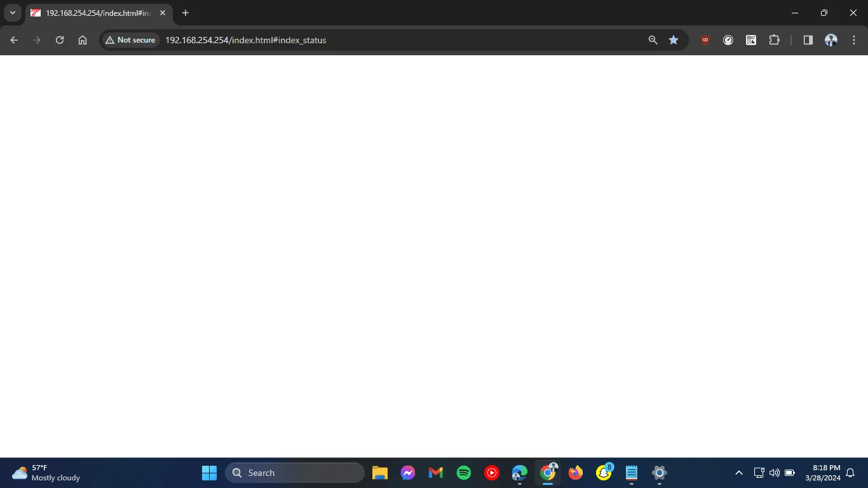Open Gmail from the taskbar
This screenshot has width=868, height=488.
(x=436, y=473)
